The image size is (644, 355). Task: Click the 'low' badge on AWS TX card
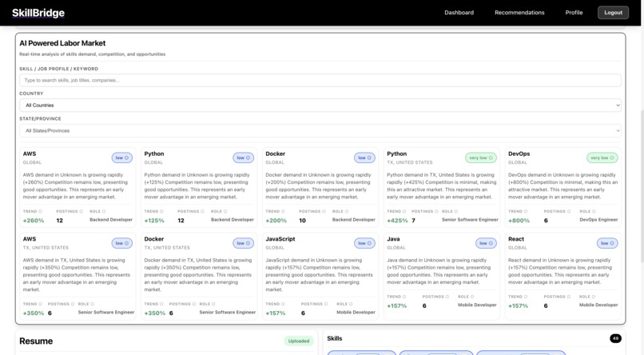(x=122, y=243)
